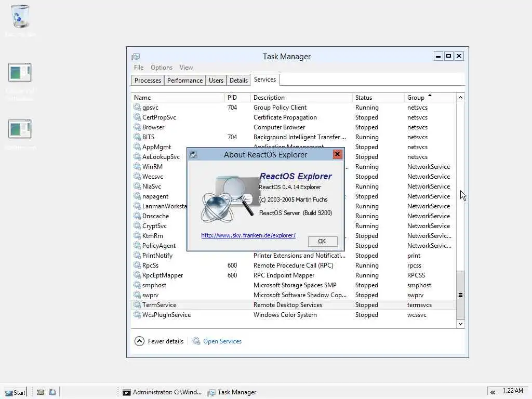
Task: Click the swprv service gear icon
Action: point(137,295)
